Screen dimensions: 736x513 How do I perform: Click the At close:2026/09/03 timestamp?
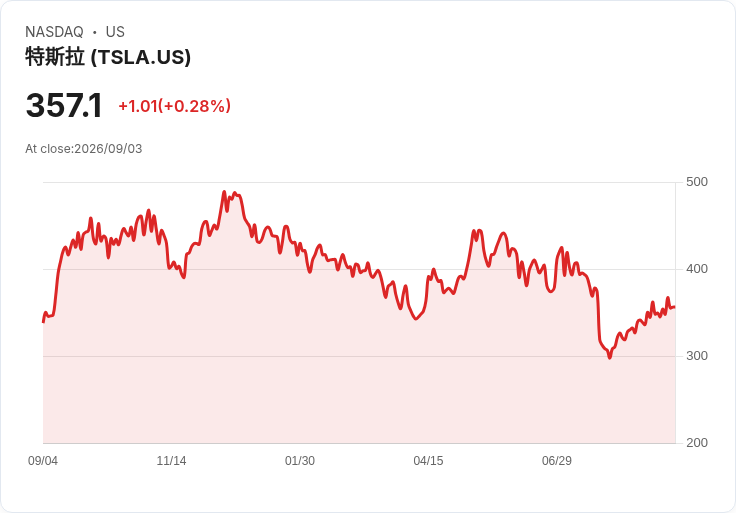click(x=84, y=149)
